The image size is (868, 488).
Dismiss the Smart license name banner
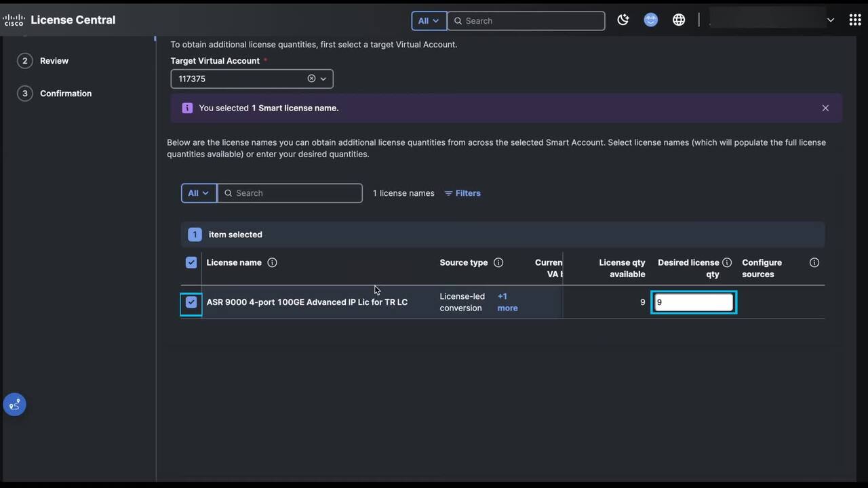[x=825, y=108]
